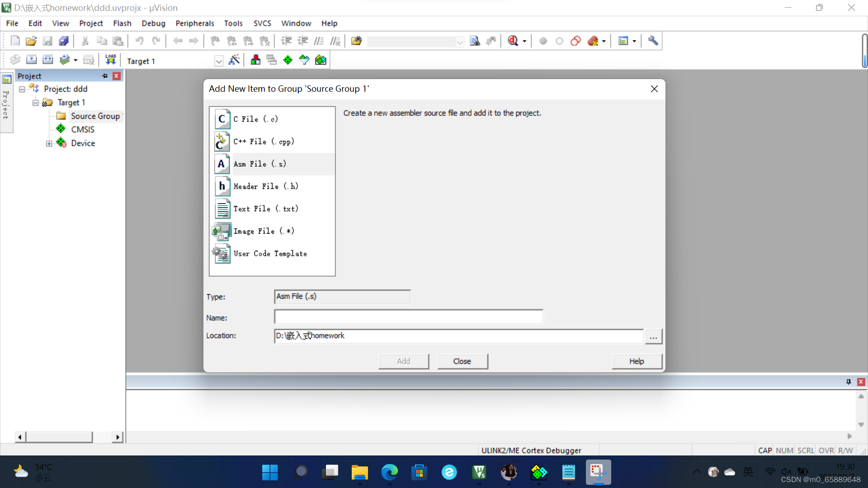Close the Project panel

point(117,76)
